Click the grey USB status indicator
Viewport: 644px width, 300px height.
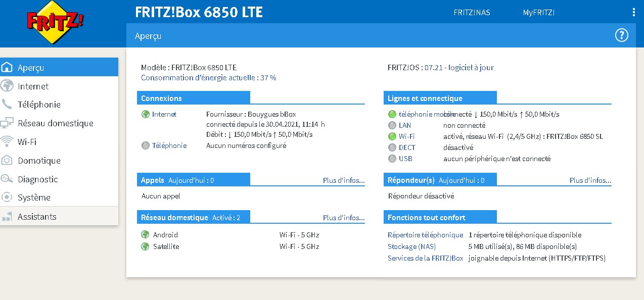click(x=392, y=159)
